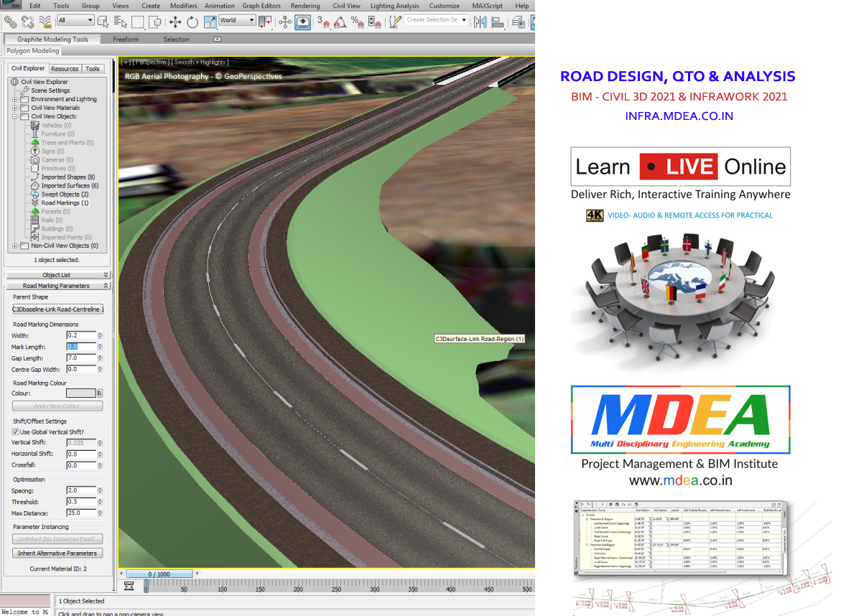Open the World reference coordinate dropdown
The height and width of the screenshot is (616, 841).
pyautogui.click(x=237, y=20)
